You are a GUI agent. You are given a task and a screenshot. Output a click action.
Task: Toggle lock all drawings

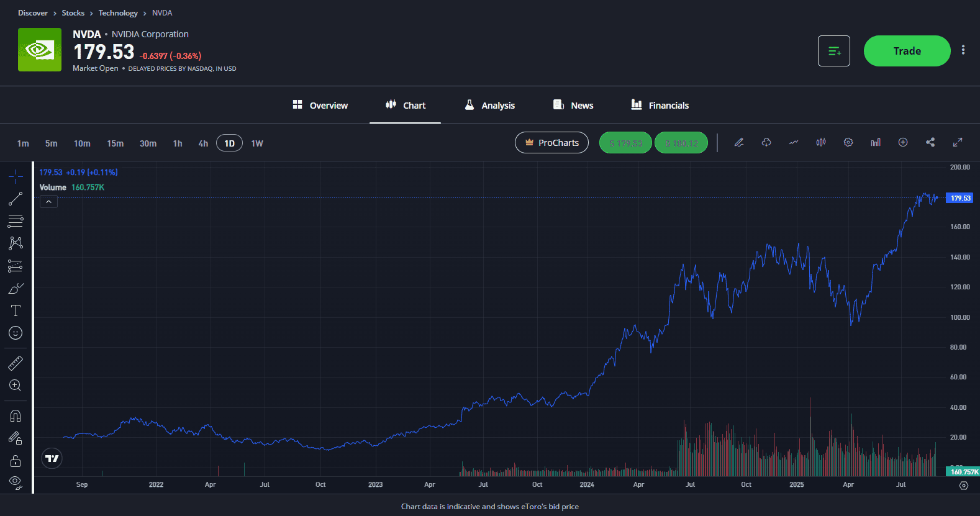point(16,461)
